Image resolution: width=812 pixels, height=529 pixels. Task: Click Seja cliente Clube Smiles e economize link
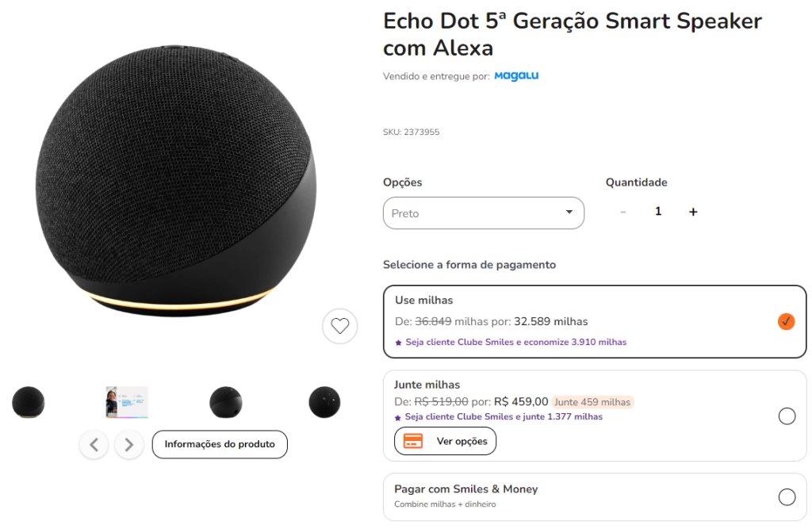515,342
